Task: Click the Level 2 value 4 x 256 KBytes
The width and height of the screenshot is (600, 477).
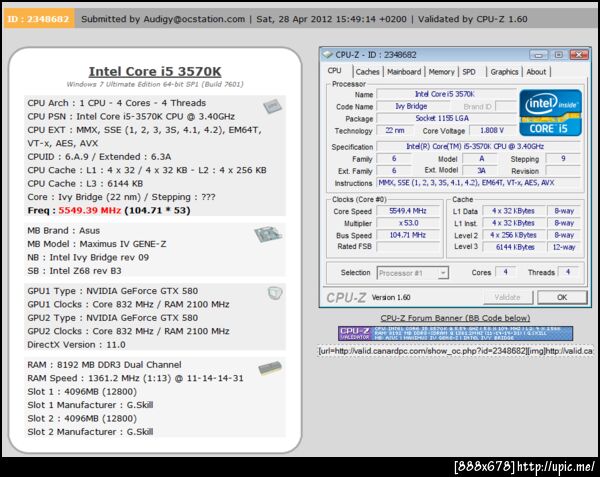Action: click(x=513, y=235)
